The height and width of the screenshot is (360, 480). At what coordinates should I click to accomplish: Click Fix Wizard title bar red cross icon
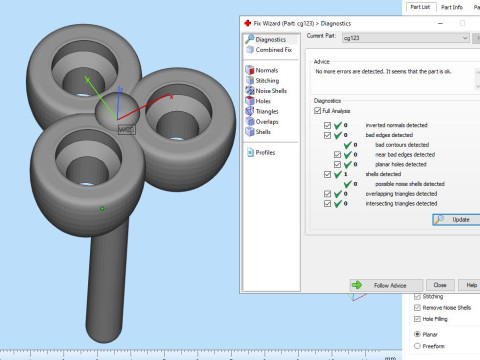[247, 23]
